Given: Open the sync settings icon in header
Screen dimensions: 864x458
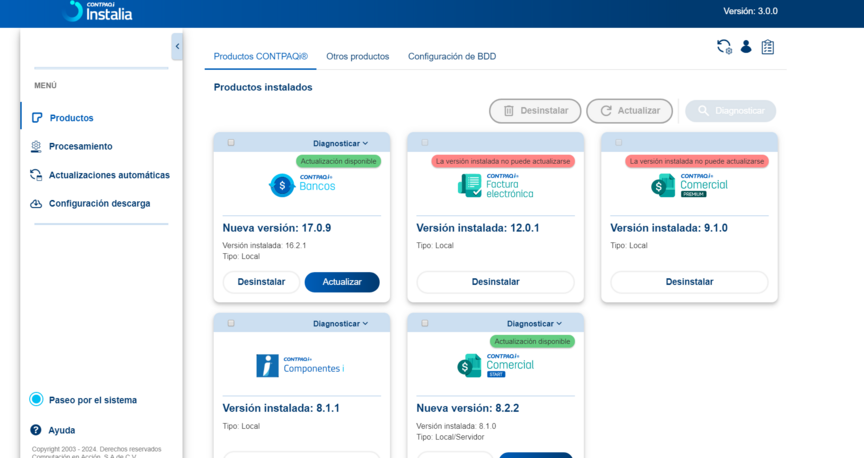Looking at the screenshot, I should [724, 47].
